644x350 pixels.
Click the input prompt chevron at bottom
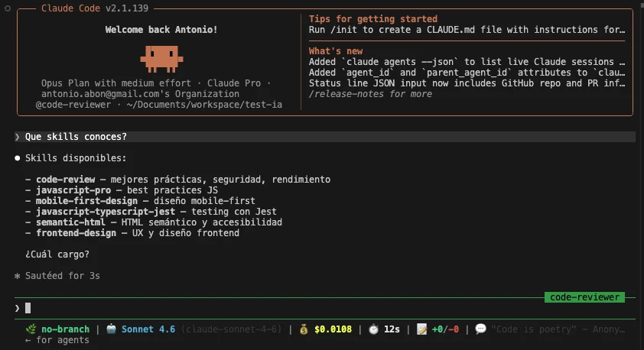point(18,308)
